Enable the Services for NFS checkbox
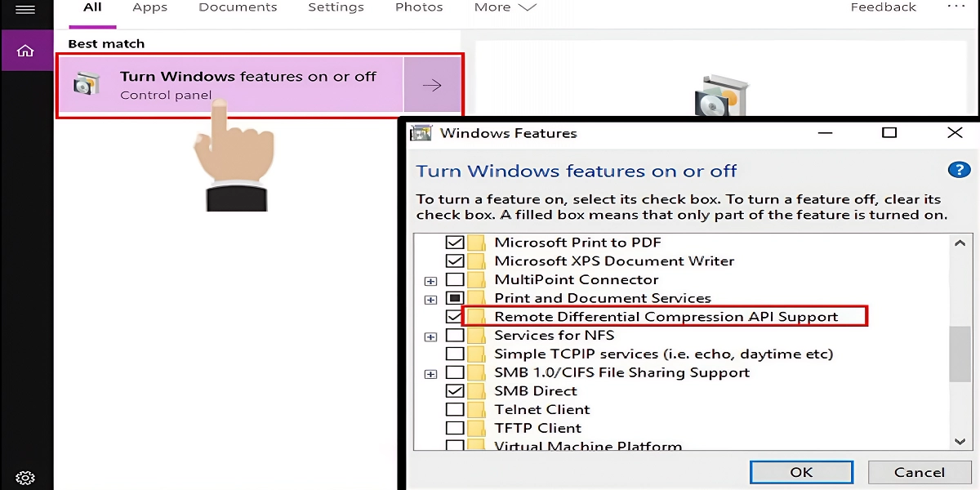The width and height of the screenshot is (980, 490). (455, 336)
